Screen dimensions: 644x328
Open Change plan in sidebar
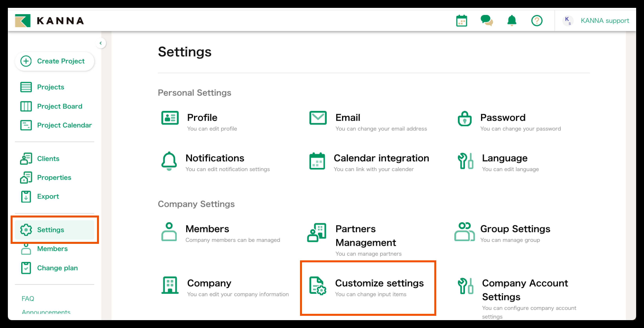coord(57,268)
